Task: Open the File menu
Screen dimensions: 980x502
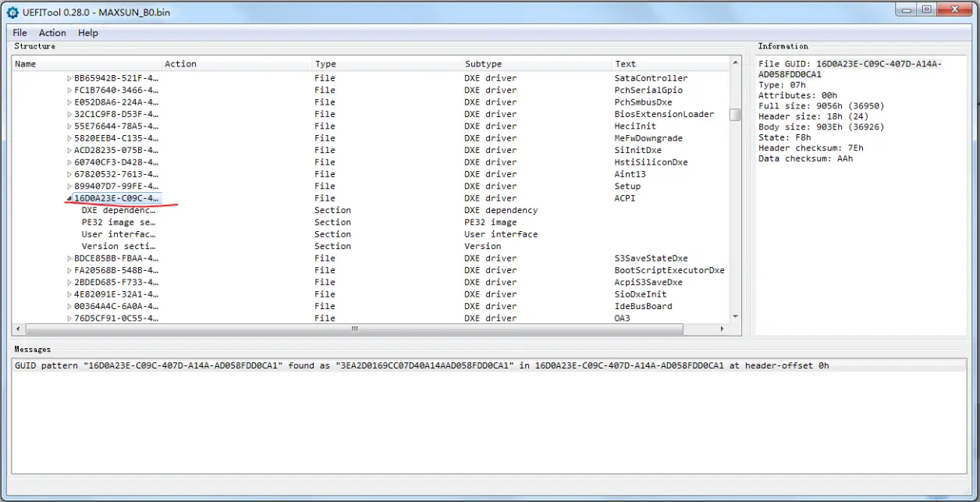Action: click(20, 33)
